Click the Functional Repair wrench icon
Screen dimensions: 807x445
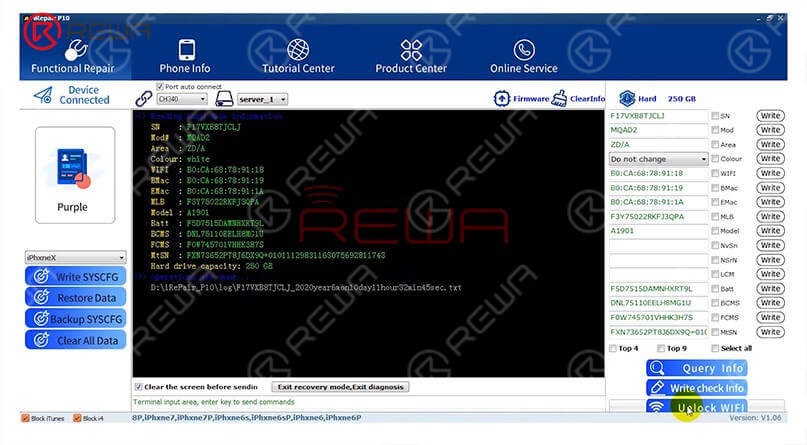[x=76, y=50]
